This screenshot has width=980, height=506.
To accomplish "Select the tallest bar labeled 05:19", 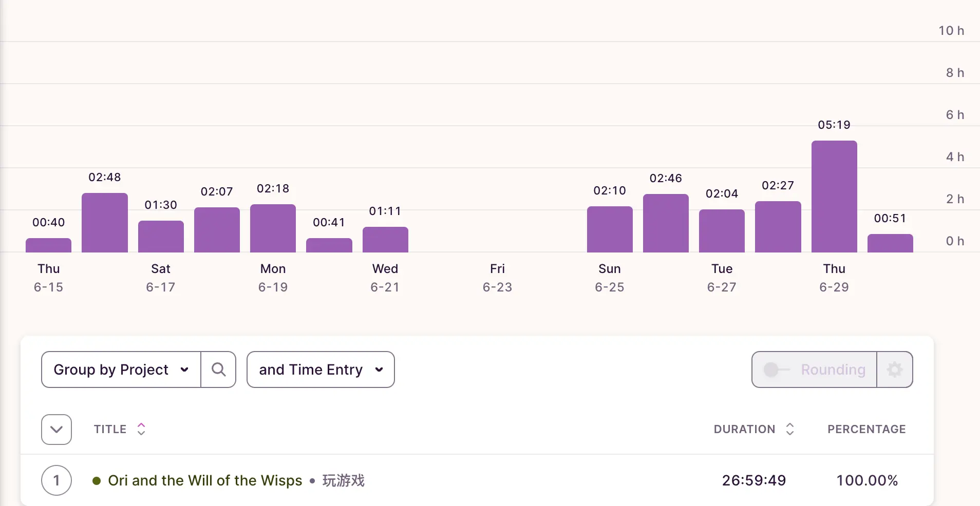I will click(834, 197).
